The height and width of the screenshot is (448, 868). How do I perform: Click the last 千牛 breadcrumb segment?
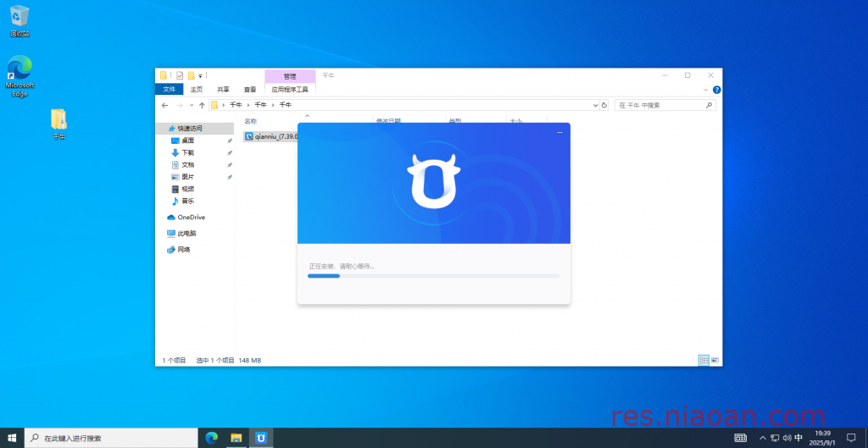pos(285,104)
